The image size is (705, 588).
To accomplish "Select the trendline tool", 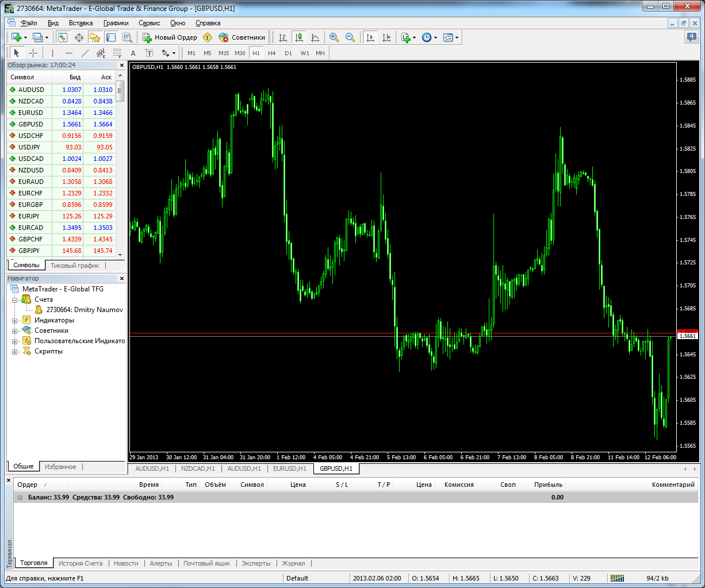I will [x=85, y=53].
